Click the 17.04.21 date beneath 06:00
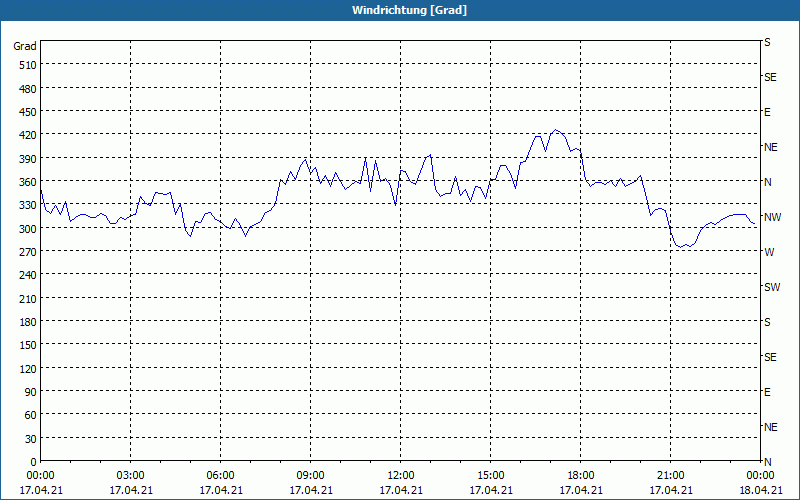Viewport: 800px width, 500px height. tap(220, 490)
